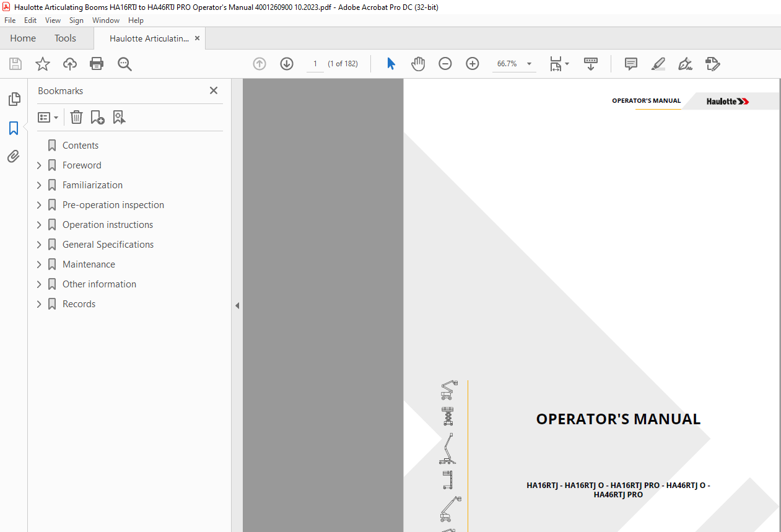Click the edit PDF stamp icon

coord(712,64)
